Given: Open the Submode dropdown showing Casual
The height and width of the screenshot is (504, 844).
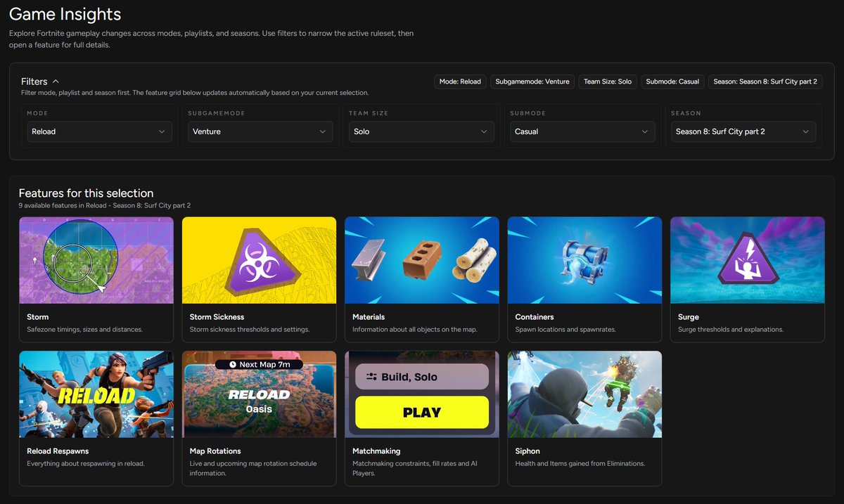Looking at the screenshot, I should (x=582, y=131).
